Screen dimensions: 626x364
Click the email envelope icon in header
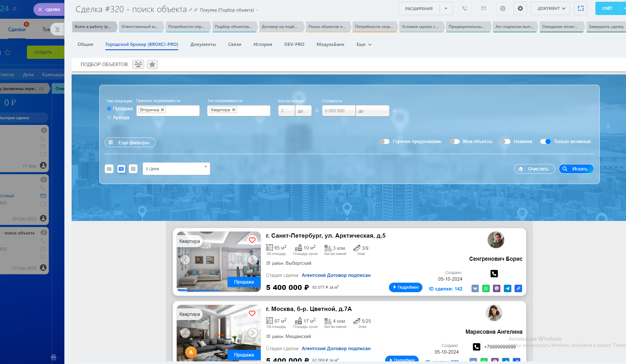tap(484, 8)
